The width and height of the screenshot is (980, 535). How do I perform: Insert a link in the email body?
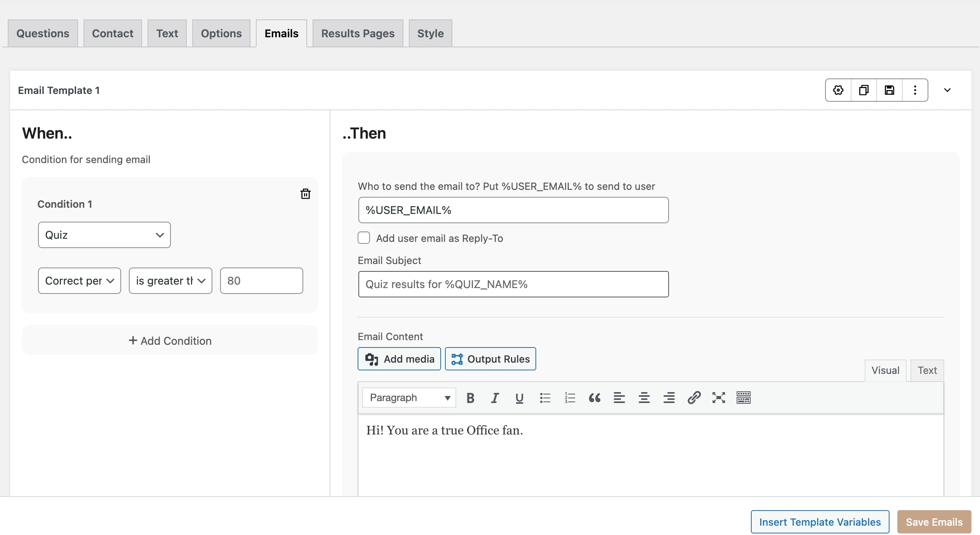coord(694,398)
